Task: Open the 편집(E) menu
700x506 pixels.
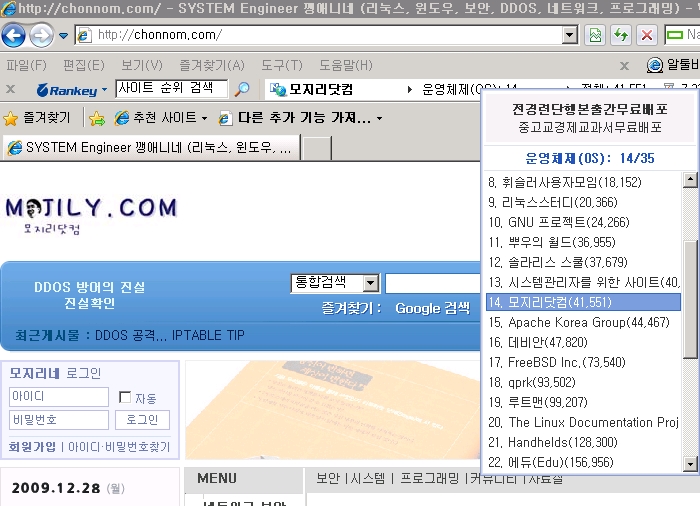Action: click(x=84, y=65)
